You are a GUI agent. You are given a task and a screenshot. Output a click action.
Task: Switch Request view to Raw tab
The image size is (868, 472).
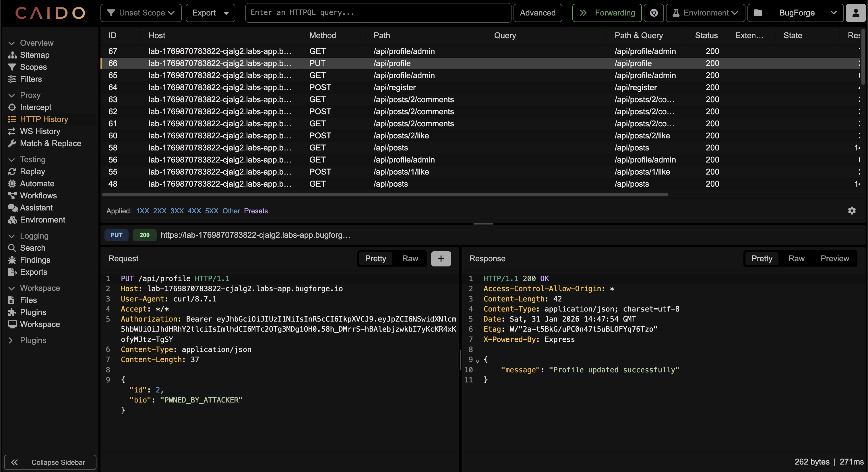click(410, 259)
